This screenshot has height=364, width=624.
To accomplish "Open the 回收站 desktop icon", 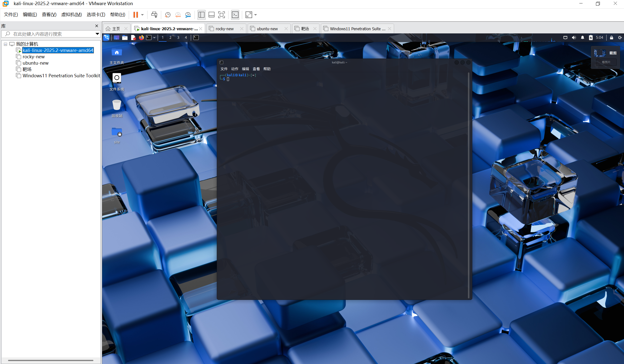I will pyautogui.click(x=117, y=108).
